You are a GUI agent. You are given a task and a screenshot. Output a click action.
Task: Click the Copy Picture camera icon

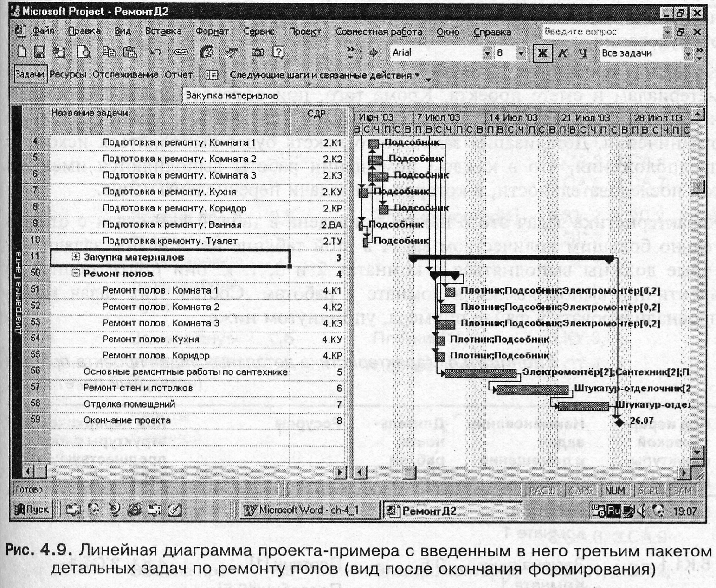pos(258,52)
